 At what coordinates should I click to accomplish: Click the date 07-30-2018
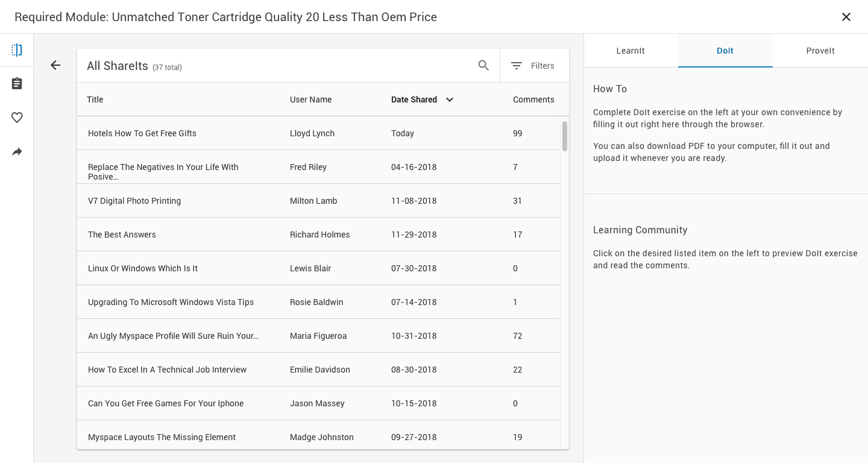(x=414, y=268)
